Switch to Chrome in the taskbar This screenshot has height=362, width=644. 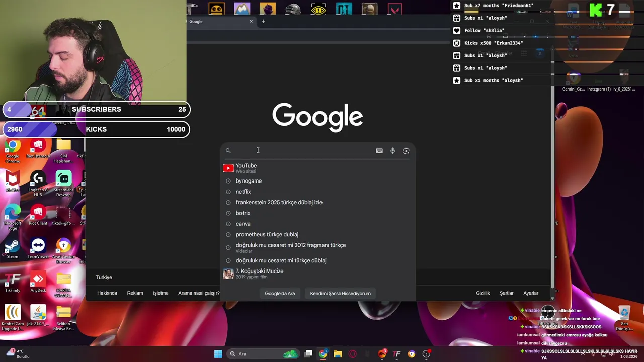pyautogui.click(x=323, y=354)
